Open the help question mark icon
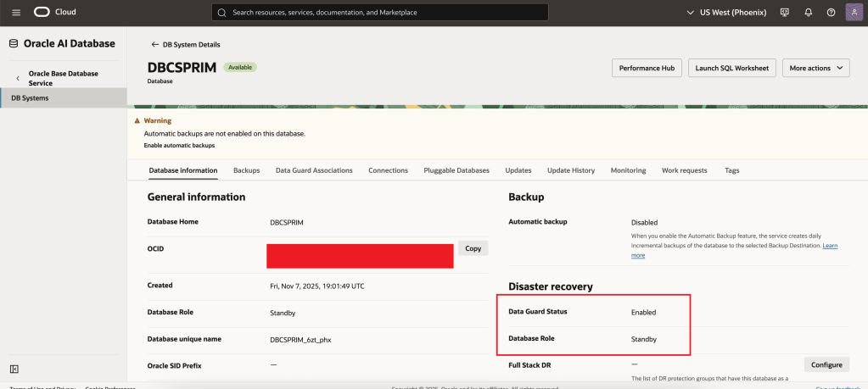The height and width of the screenshot is (389, 868). point(831,13)
